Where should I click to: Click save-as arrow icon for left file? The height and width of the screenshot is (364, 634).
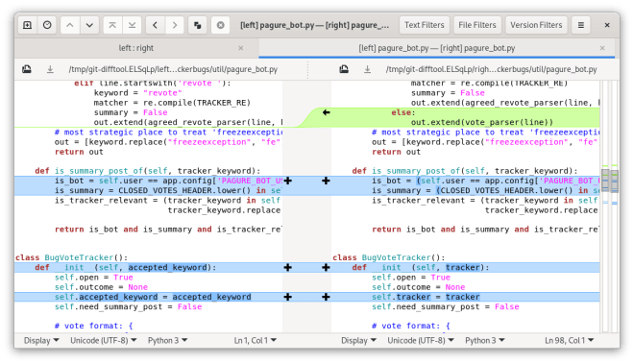click(x=50, y=69)
